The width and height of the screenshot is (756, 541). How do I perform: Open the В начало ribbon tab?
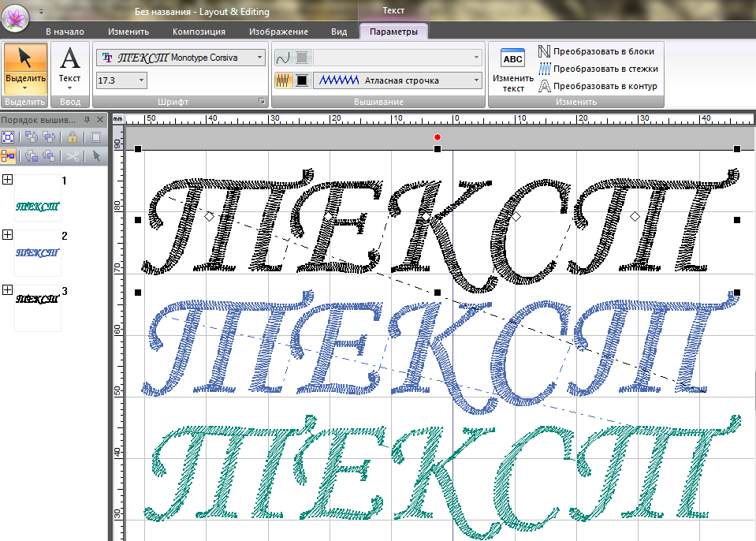pyautogui.click(x=65, y=32)
